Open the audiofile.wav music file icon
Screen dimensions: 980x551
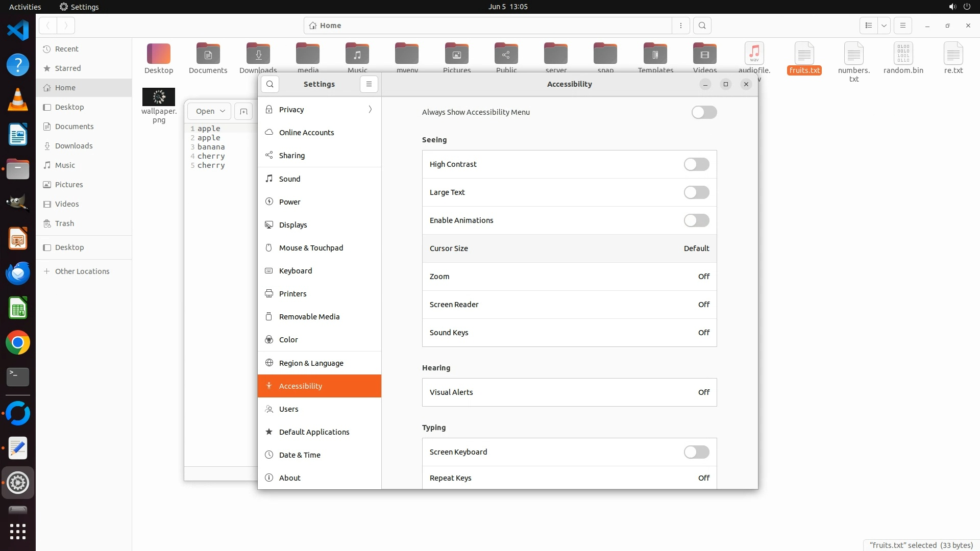pos(754,54)
